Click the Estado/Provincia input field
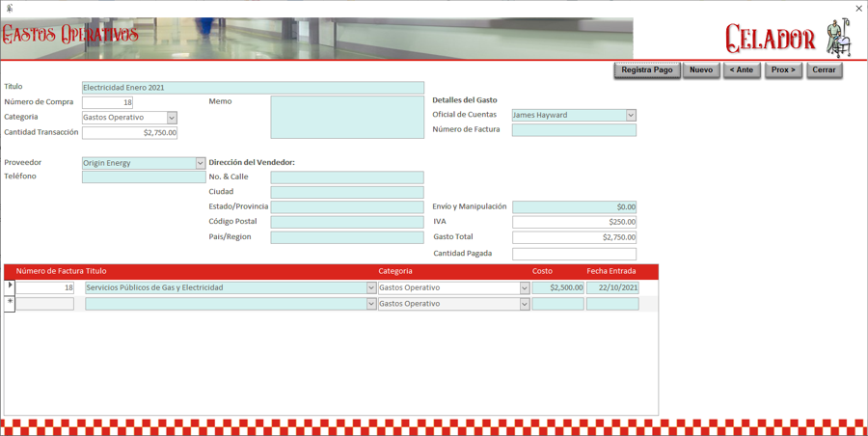868x436 pixels. pos(347,207)
